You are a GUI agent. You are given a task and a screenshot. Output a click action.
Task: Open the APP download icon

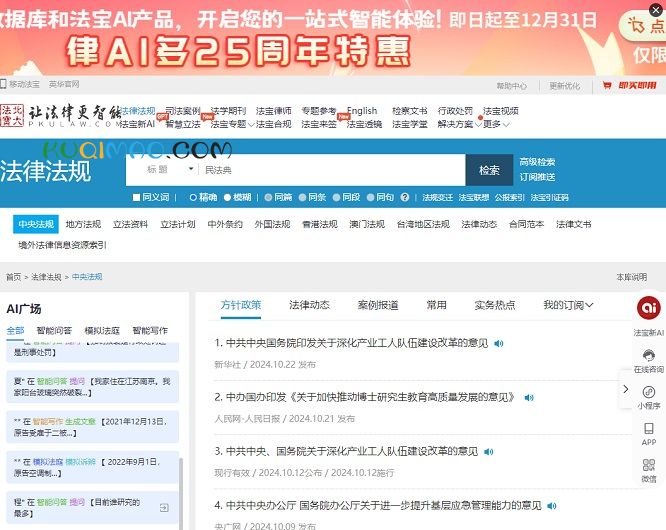pos(649,429)
